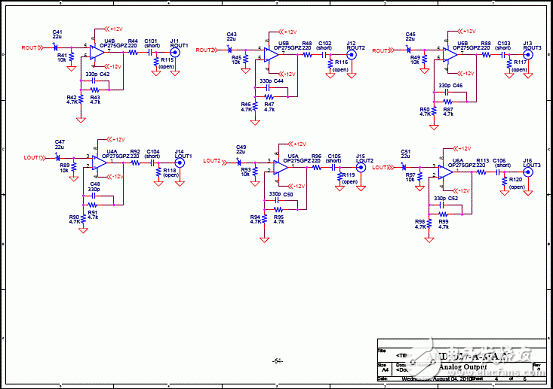Select the J11 ROUT1 connector symbol
The width and height of the screenshot is (553, 389).
(x=175, y=53)
